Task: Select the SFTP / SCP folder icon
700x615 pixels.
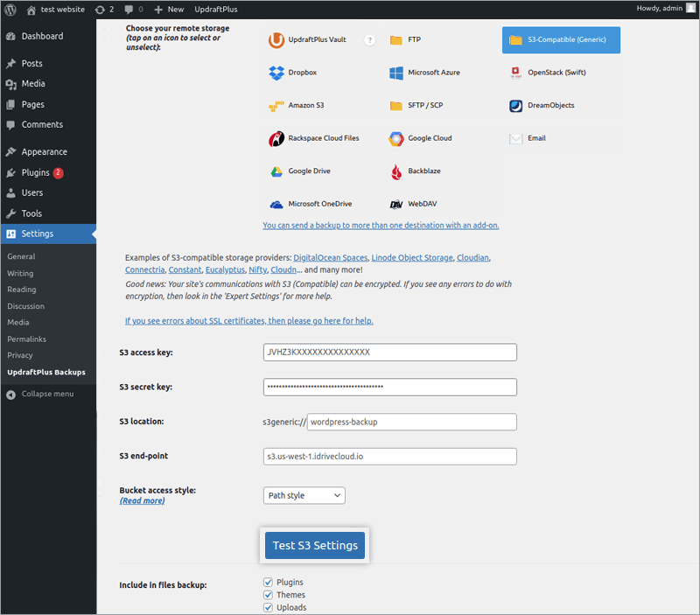Action: pyautogui.click(x=396, y=106)
